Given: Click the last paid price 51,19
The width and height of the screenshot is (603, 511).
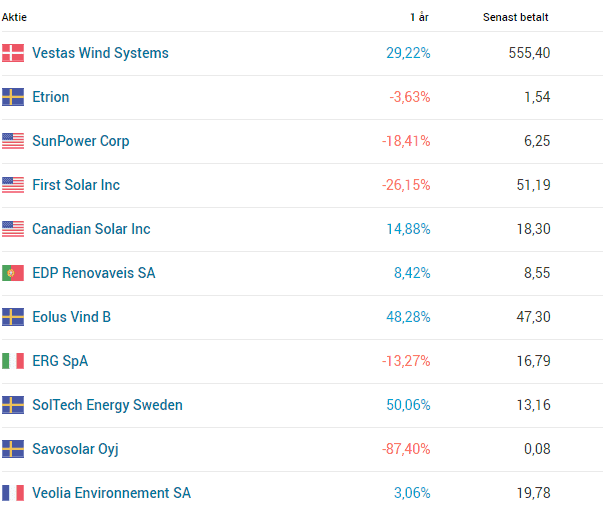Looking at the screenshot, I should click(x=533, y=185).
